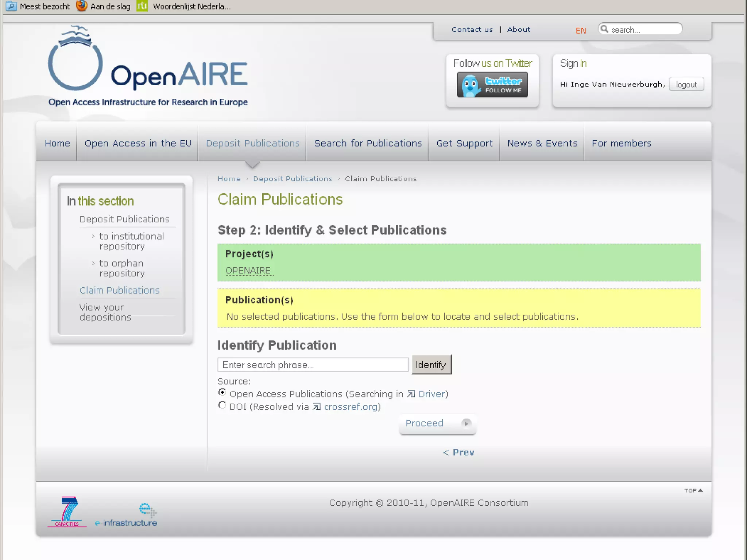
Task: Open the About link
Action: [x=519, y=30]
